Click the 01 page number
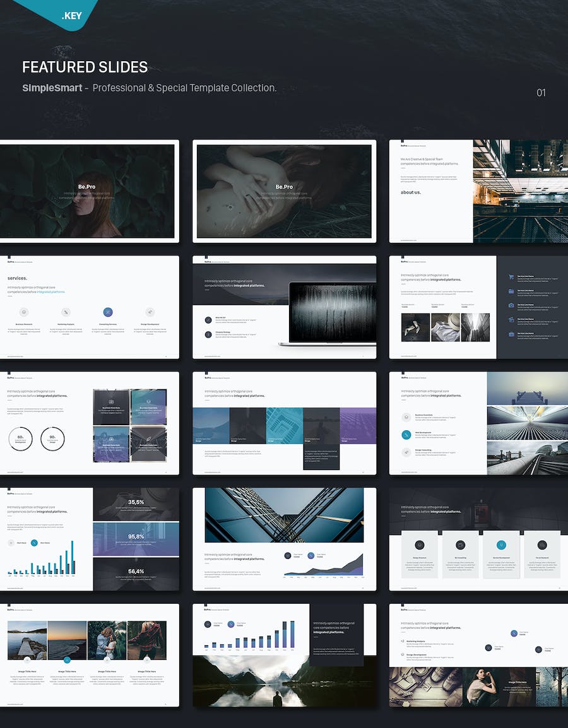Viewport: 568px width, 728px height. point(541,93)
